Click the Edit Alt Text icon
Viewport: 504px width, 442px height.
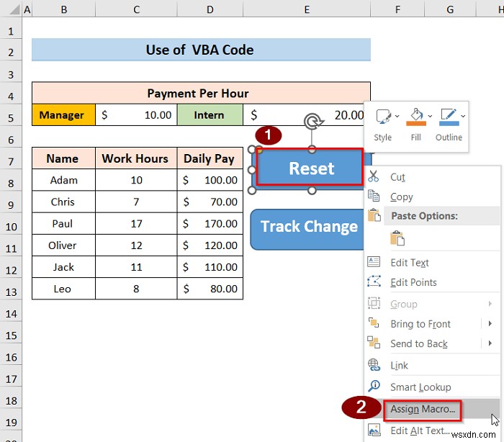pos(374,430)
